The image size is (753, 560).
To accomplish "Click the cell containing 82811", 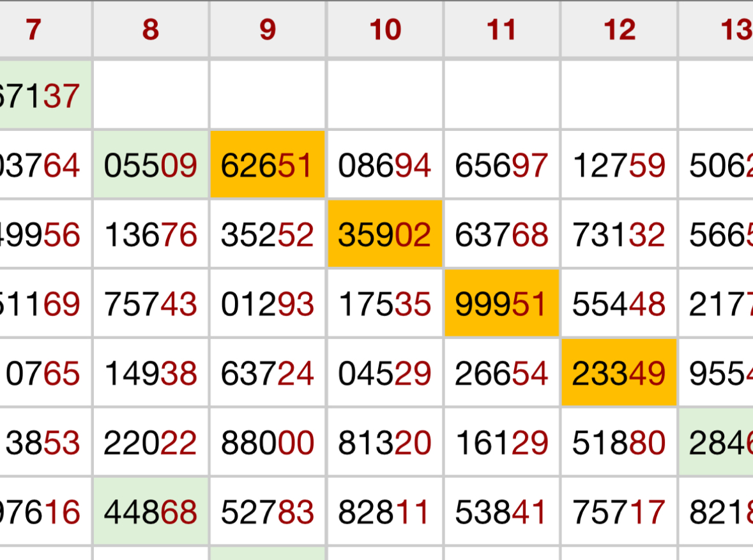I will [385, 511].
